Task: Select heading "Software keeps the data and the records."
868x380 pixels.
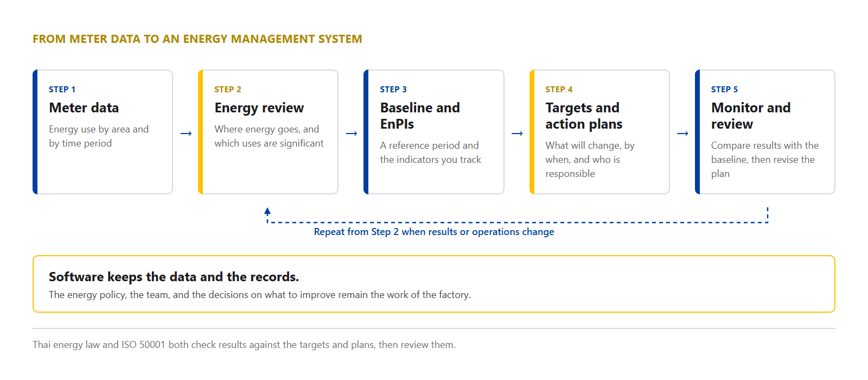Action: coord(174,277)
